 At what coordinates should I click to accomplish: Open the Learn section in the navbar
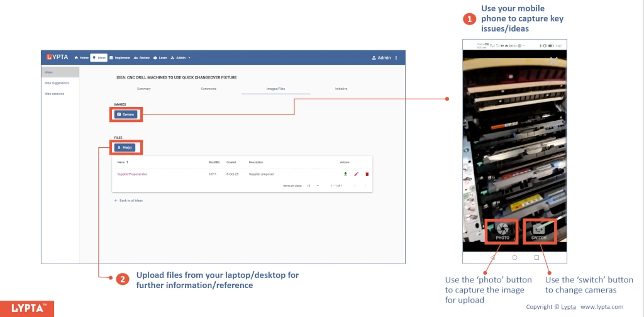(x=160, y=58)
